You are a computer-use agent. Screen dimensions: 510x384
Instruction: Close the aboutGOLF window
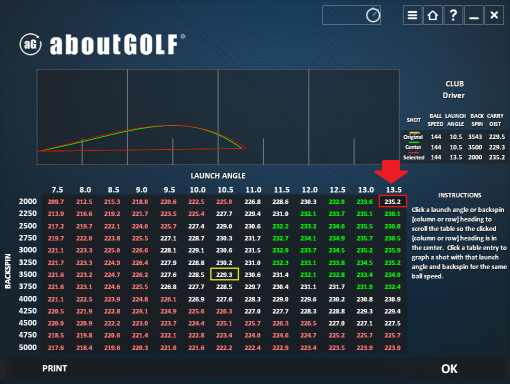point(494,15)
